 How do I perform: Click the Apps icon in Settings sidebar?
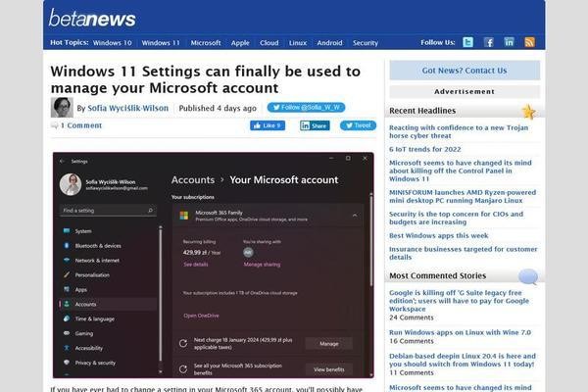click(x=67, y=289)
